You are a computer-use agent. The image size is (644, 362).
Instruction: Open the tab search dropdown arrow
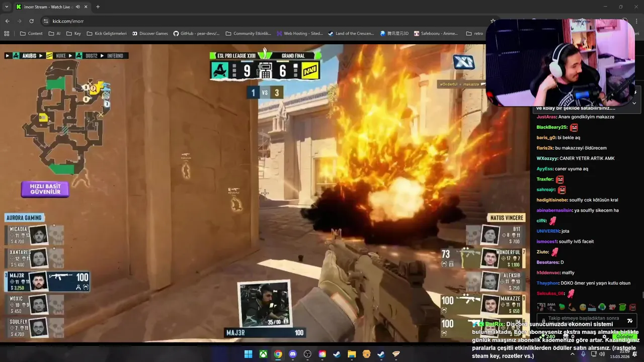pyautogui.click(x=7, y=7)
